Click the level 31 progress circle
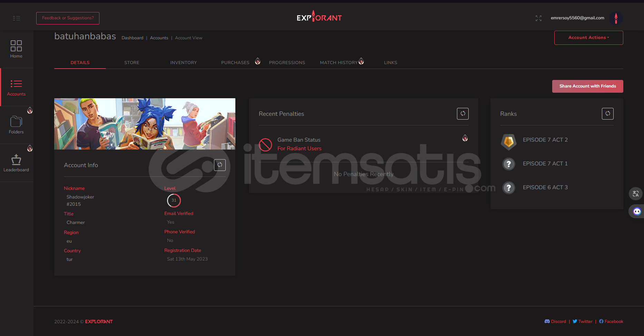This screenshot has height=336, width=644. [x=174, y=200]
